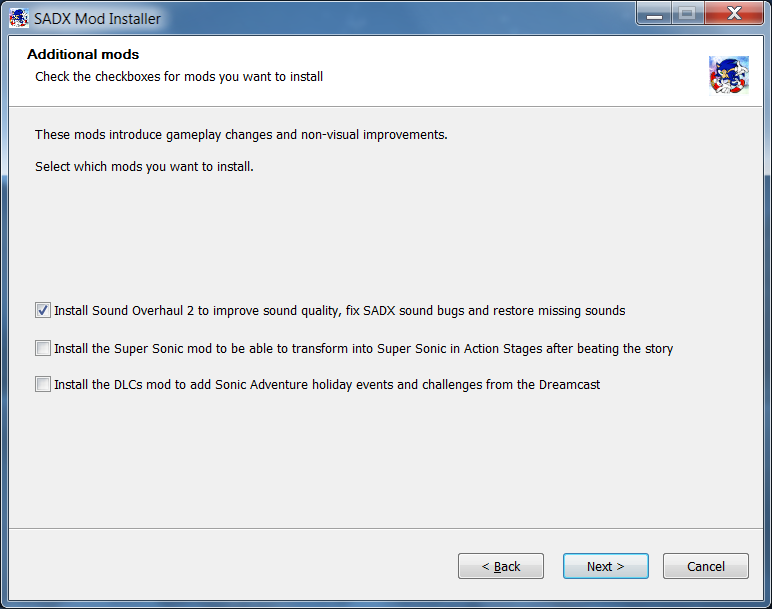Click the Additional mods heading

coord(83,54)
